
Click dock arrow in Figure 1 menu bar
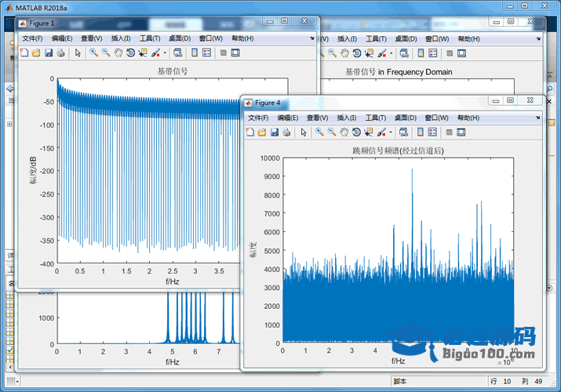312,38
